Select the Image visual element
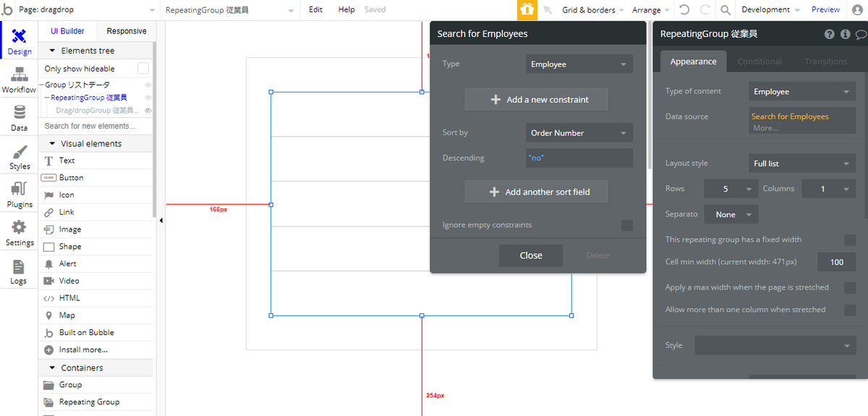 (x=97, y=229)
